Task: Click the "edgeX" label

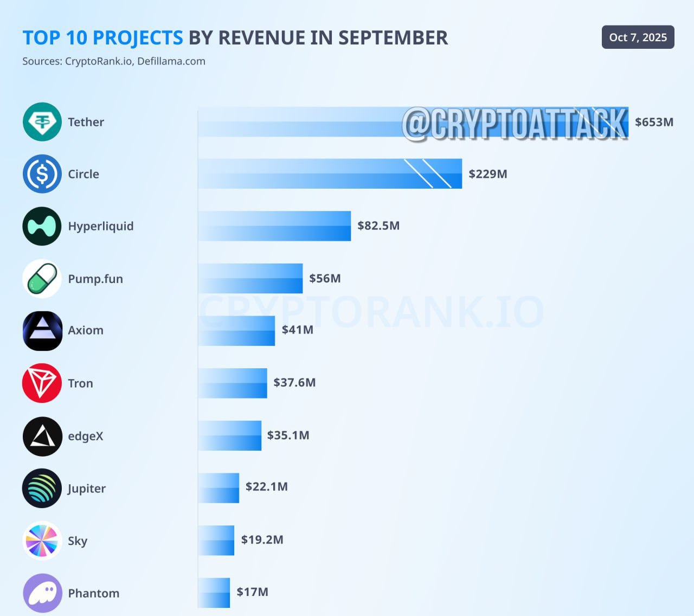Action: click(86, 437)
